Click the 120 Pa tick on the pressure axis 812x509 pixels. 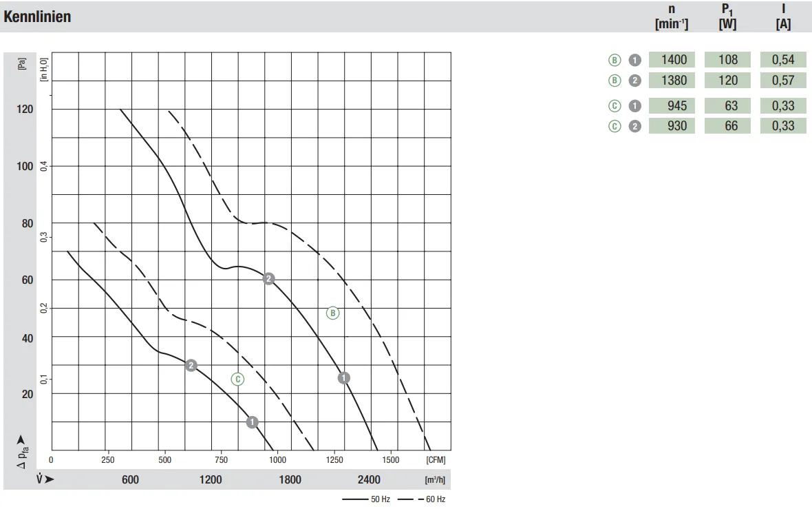click(x=25, y=110)
